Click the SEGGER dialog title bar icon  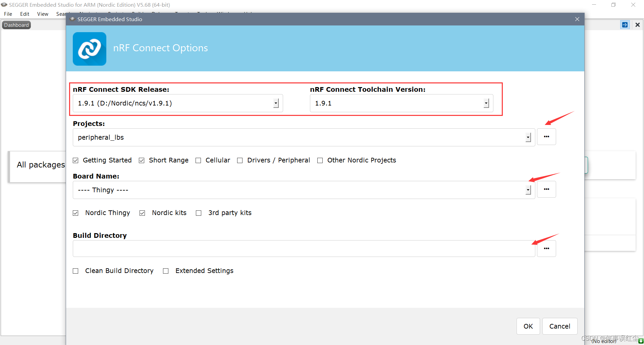[x=72, y=19]
